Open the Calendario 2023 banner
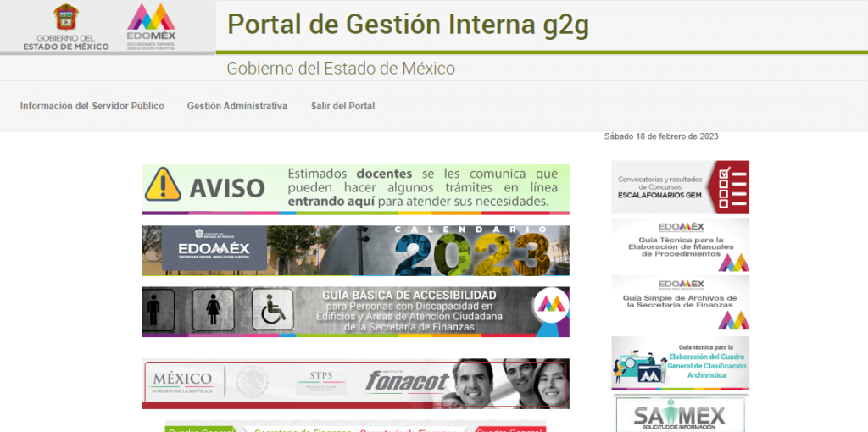Screen dimensions: 868x432 [x=355, y=251]
